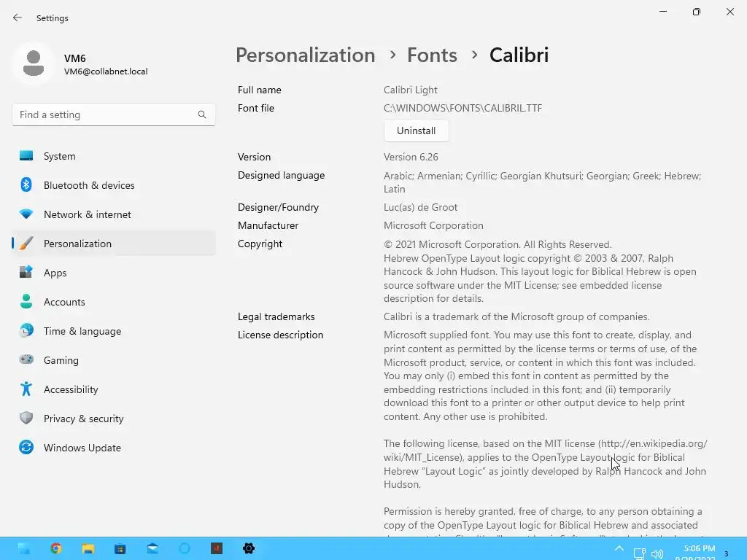The width and height of the screenshot is (747, 560).
Task: Select Personalization in the sidebar
Action: pyautogui.click(x=113, y=244)
